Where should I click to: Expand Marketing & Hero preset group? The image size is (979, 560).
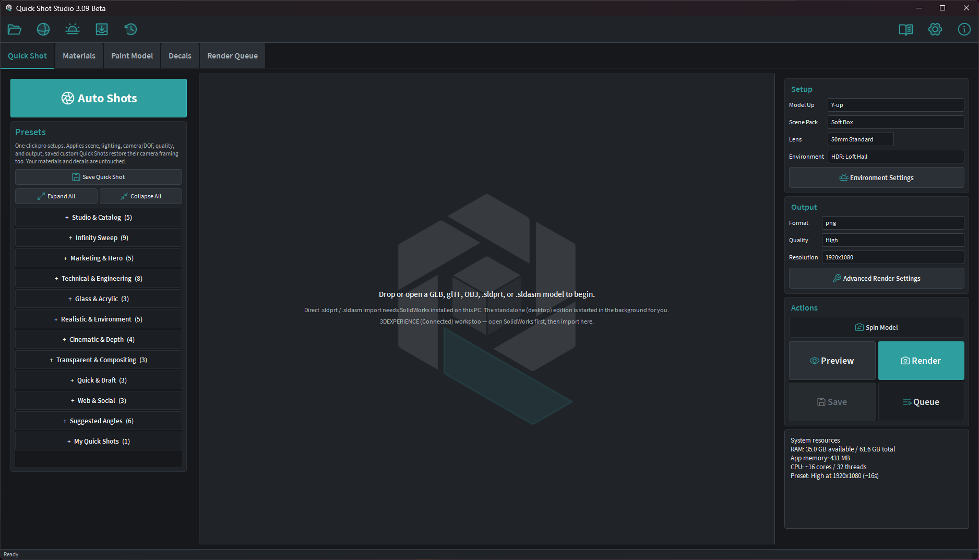pos(99,258)
